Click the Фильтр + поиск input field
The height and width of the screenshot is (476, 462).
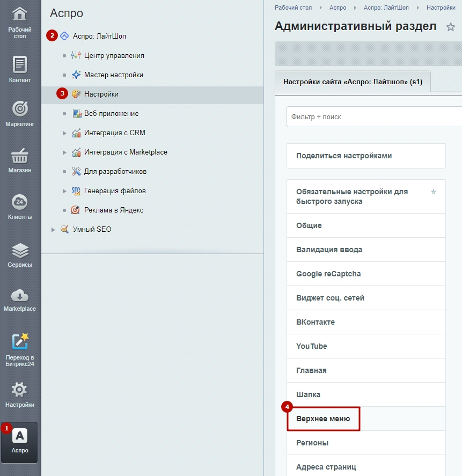coord(375,117)
